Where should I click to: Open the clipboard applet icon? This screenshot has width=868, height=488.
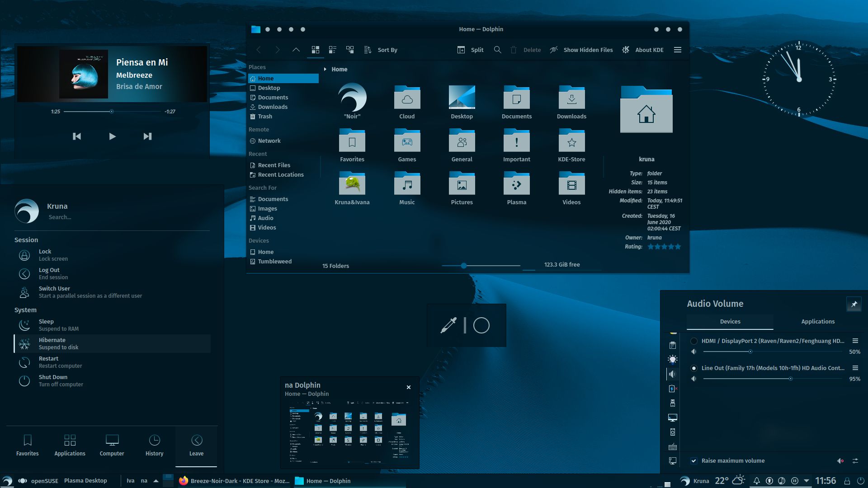point(673,345)
